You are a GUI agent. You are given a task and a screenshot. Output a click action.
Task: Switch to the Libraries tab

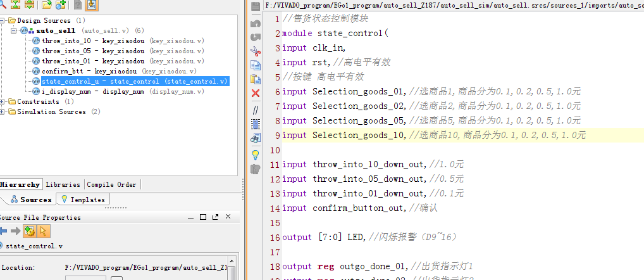point(63,184)
